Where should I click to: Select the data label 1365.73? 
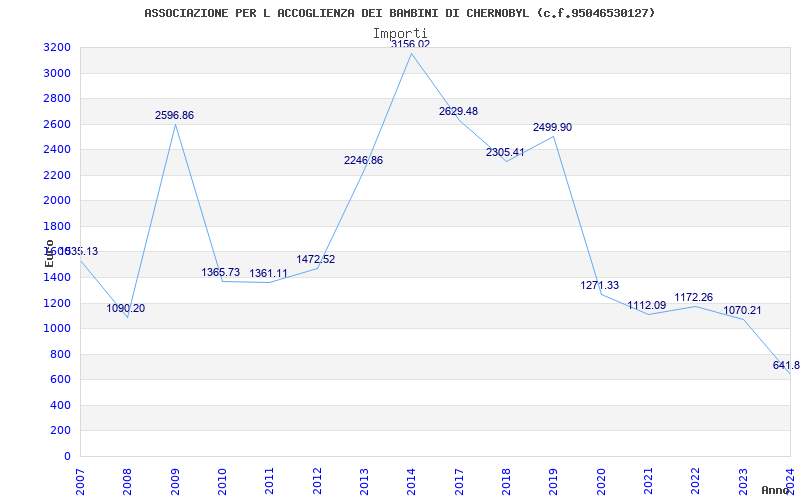[220, 272]
